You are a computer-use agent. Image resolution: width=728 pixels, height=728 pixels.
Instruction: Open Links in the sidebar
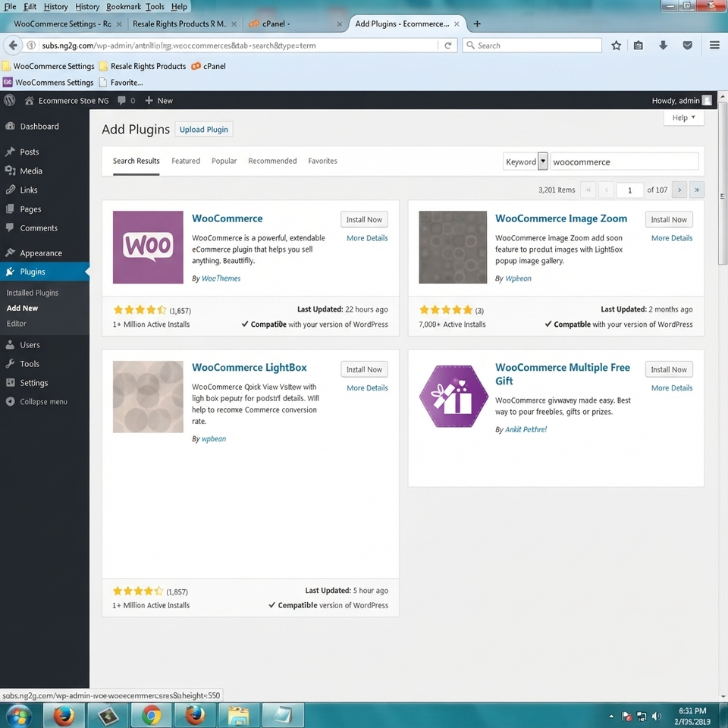pyautogui.click(x=28, y=190)
